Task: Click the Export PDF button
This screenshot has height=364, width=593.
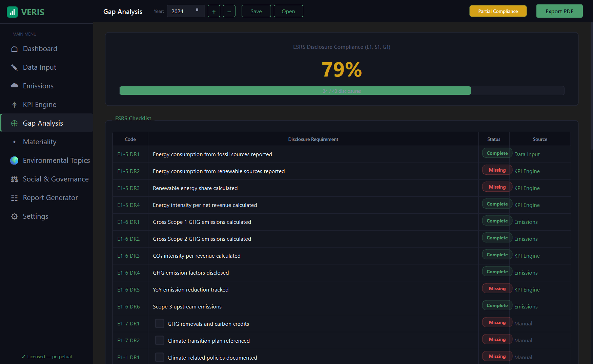Action: (559, 11)
